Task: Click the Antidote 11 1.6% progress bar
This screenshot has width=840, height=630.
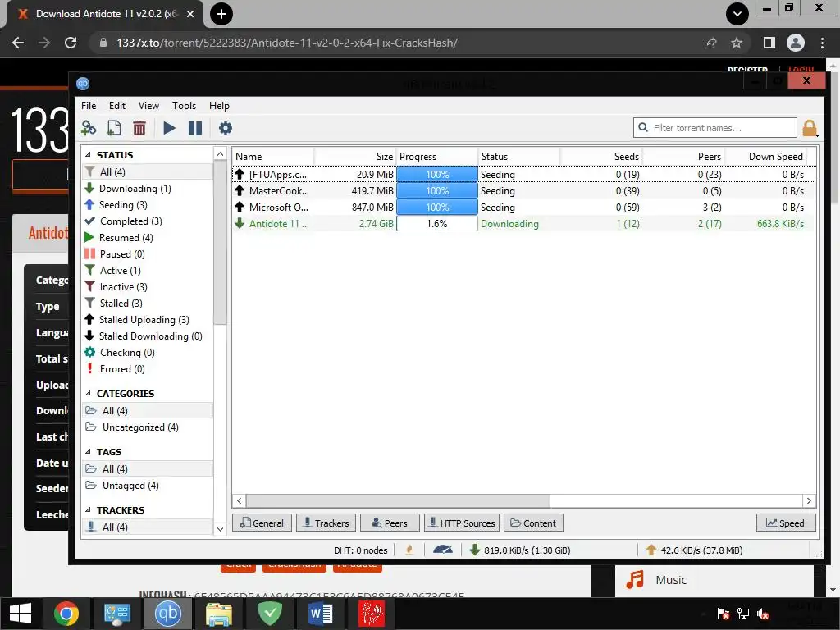Action: (x=437, y=224)
